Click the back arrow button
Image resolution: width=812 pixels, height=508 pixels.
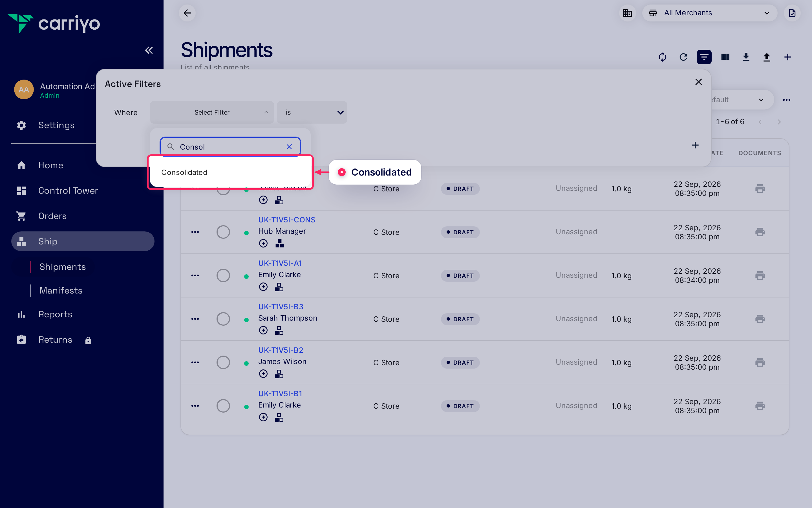[x=187, y=13]
